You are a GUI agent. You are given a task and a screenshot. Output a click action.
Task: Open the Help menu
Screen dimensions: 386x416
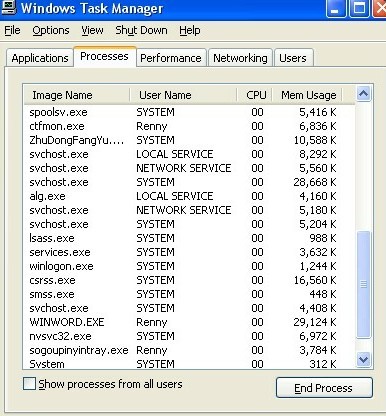click(190, 30)
